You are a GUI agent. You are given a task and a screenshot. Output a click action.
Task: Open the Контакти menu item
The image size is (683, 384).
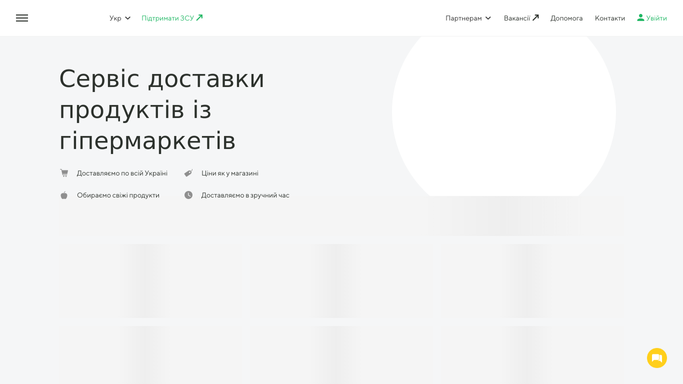tap(610, 18)
